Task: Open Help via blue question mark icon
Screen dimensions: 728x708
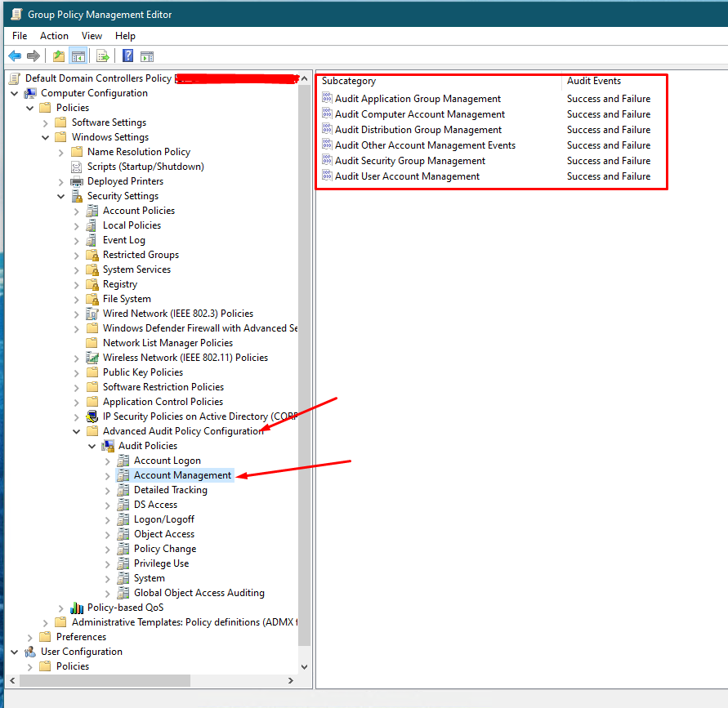Action: tap(127, 56)
